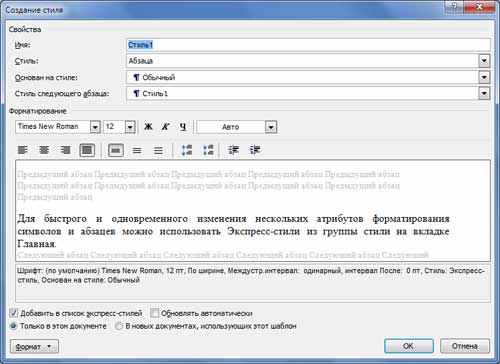
Task: Click the 'Имя' field containing Стиль1
Action: click(308, 45)
